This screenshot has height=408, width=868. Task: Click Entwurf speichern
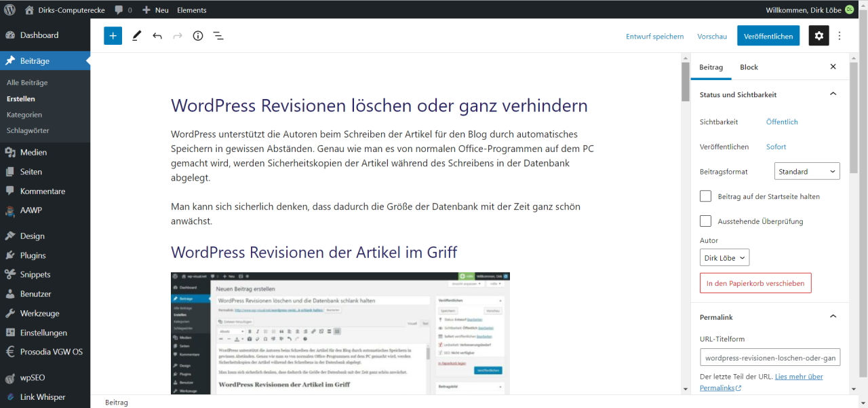[654, 37]
